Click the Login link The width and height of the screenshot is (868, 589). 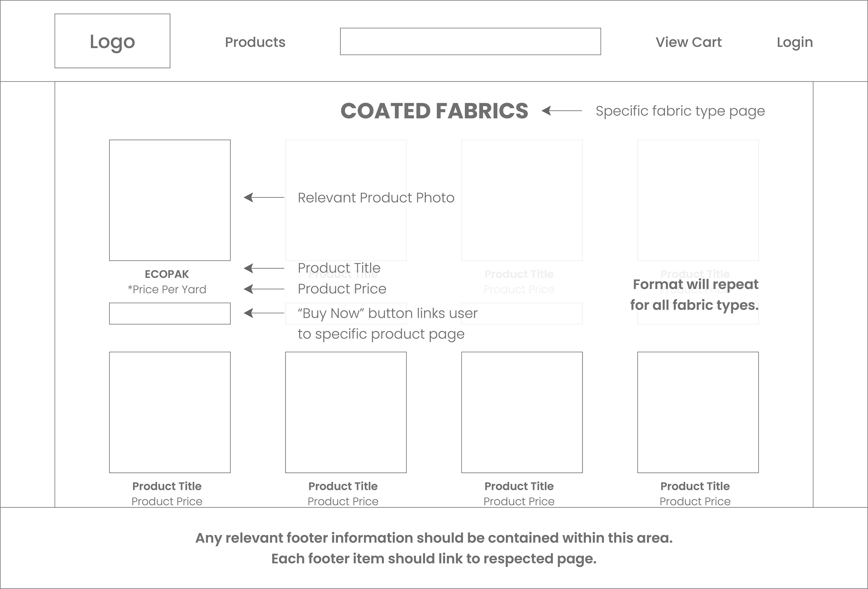click(794, 42)
